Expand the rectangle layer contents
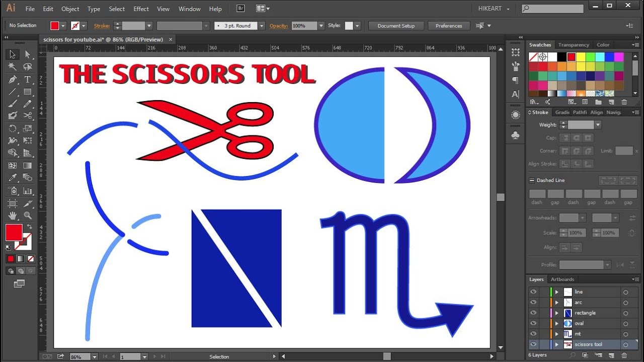Viewport: 644px width, 362px height. pos(556,313)
